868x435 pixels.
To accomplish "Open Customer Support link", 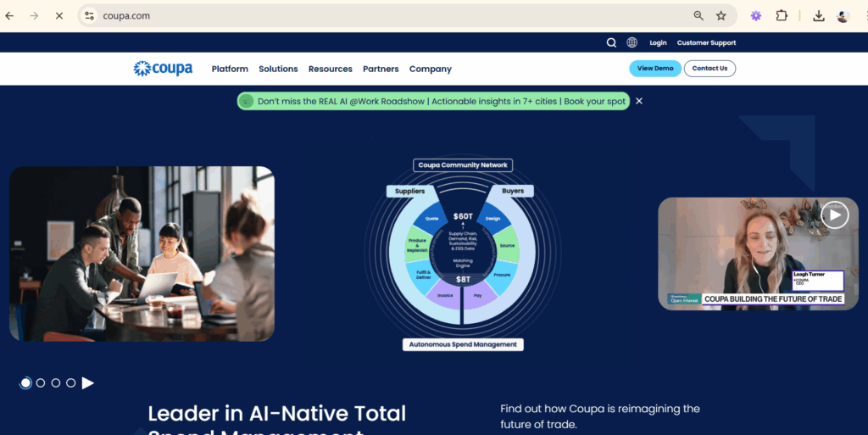I will [706, 42].
